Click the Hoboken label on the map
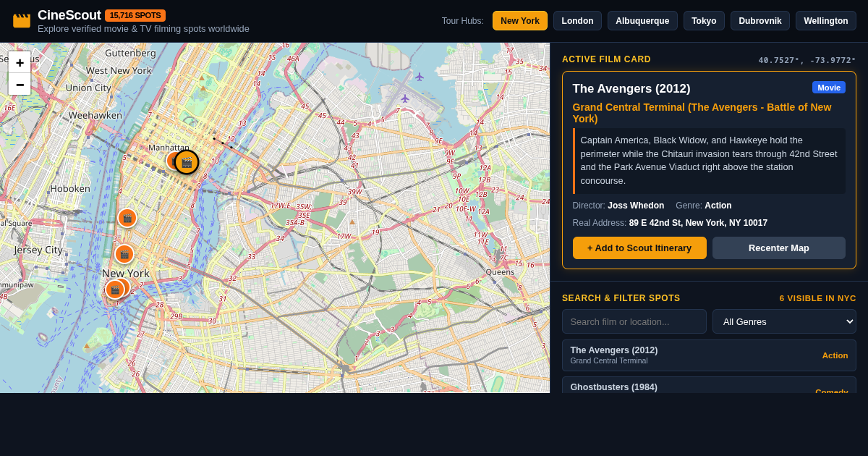The image size is (868, 456). tap(70, 188)
